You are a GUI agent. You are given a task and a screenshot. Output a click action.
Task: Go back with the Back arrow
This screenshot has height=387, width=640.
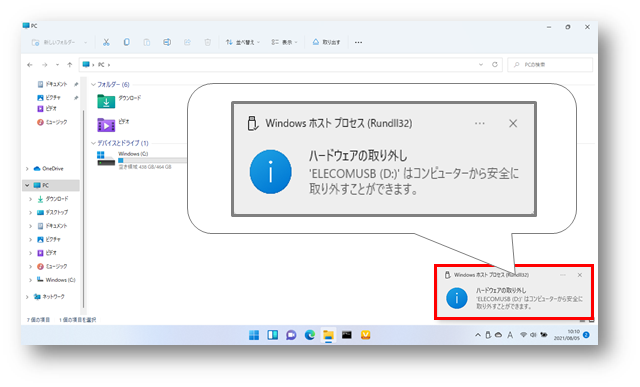30,64
